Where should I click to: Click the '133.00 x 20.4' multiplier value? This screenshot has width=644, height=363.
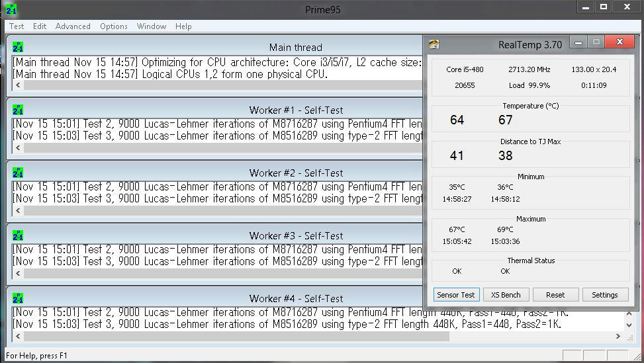pyautogui.click(x=594, y=69)
